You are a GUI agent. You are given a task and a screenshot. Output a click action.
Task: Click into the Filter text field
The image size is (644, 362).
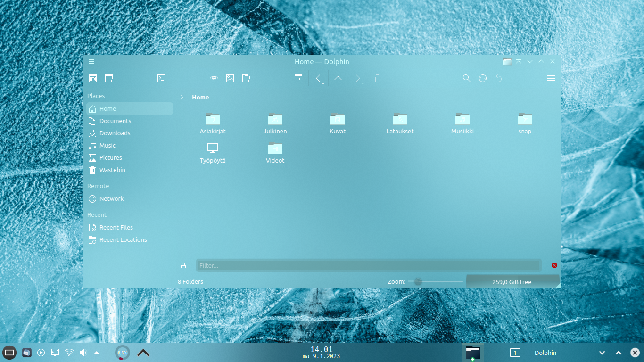369,265
